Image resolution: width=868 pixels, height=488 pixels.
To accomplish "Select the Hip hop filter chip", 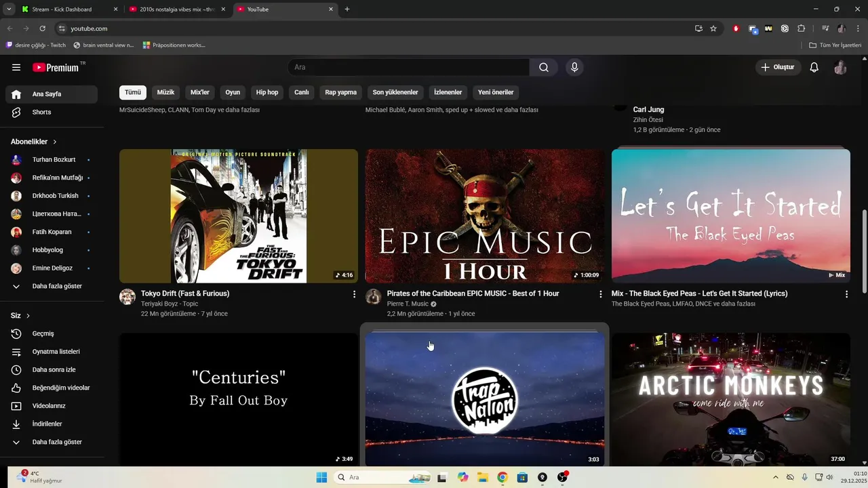I will [267, 92].
